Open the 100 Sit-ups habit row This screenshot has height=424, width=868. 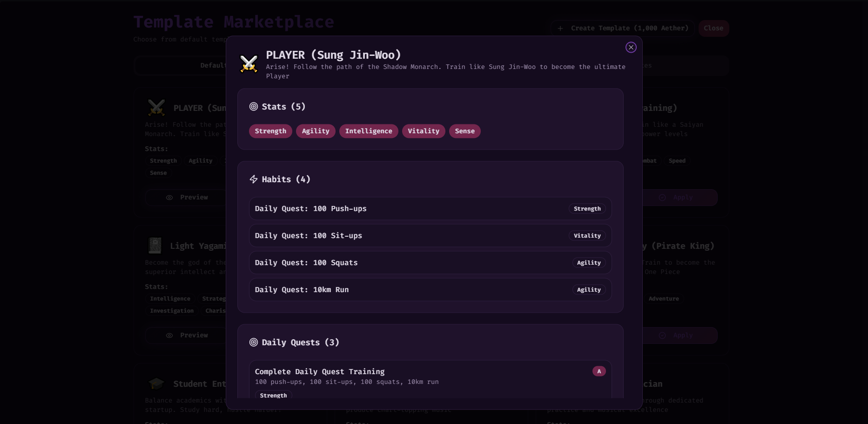[x=430, y=236]
